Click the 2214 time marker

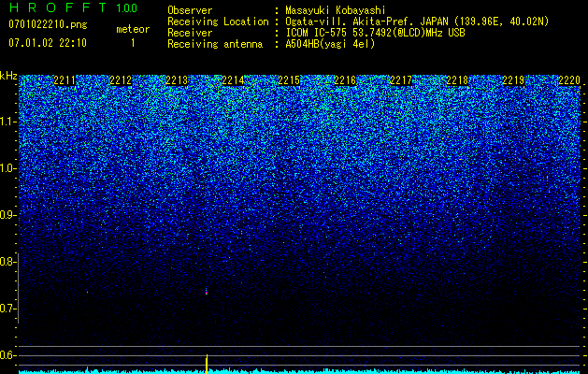coord(233,80)
